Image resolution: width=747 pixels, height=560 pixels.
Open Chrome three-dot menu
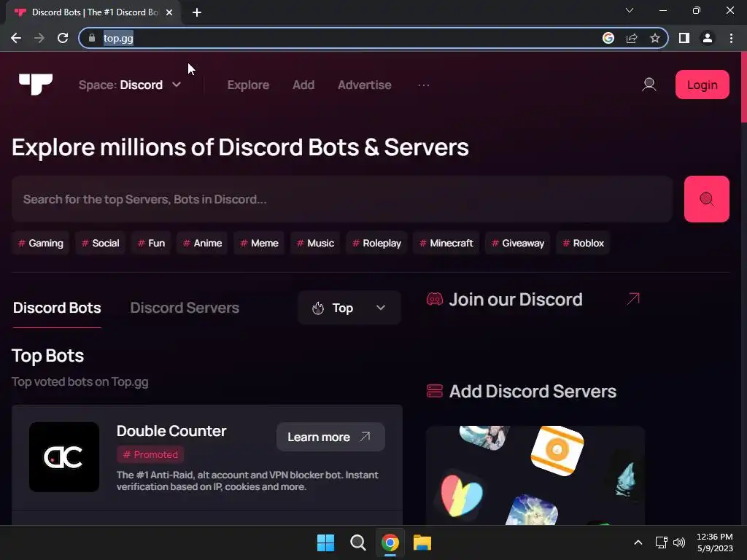[731, 38]
